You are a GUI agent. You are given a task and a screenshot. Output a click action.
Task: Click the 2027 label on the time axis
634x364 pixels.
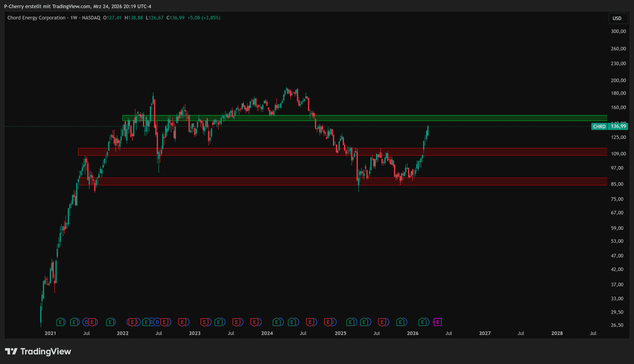485,333
